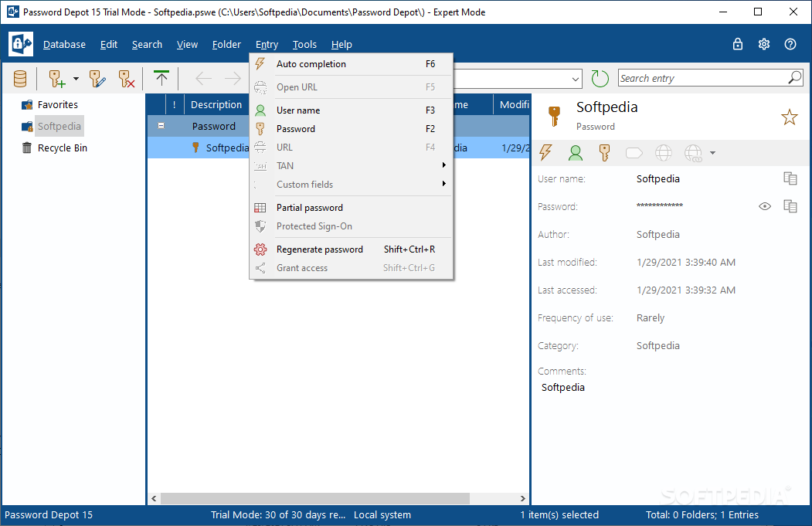Click the Trial Mode status bar text
The width and height of the screenshot is (812, 526).
click(x=278, y=515)
